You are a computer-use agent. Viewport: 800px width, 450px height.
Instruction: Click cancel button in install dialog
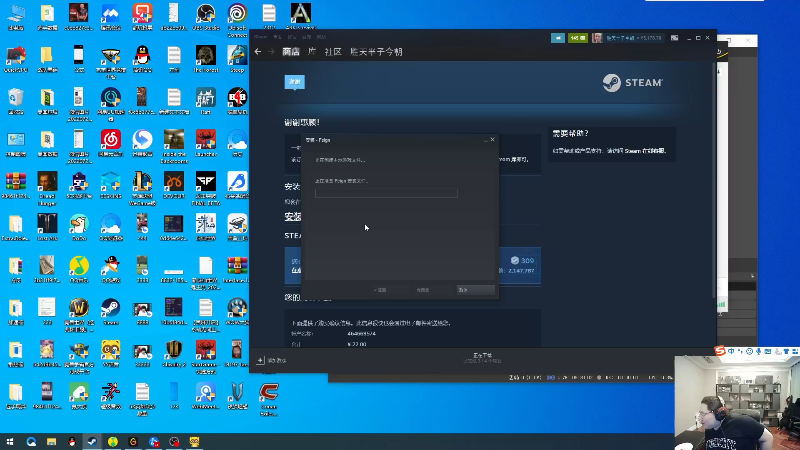pyautogui.click(x=476, y=290)
